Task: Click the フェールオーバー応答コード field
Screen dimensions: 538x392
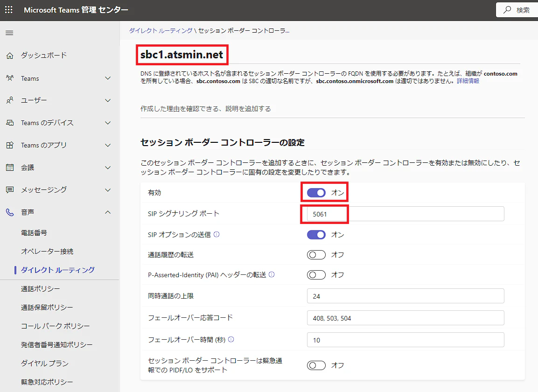Action: pyautogui.click(x=405, y=318)
